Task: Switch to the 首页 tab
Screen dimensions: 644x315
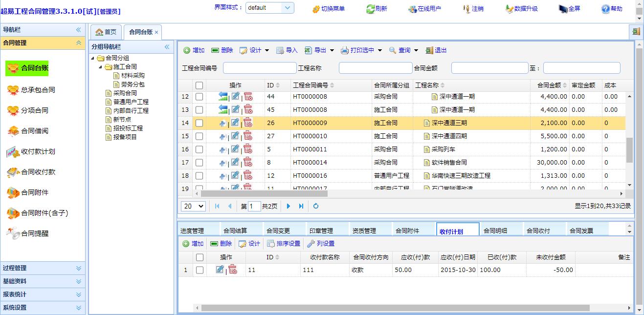Action: tap(106, 32)
